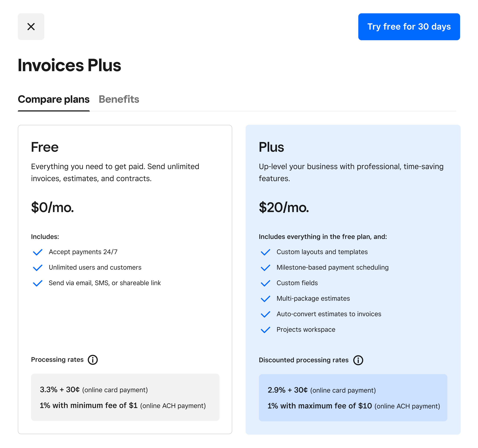
Task: Click checkmark next to Custom layouts and templates
Action: coord(265,252)
